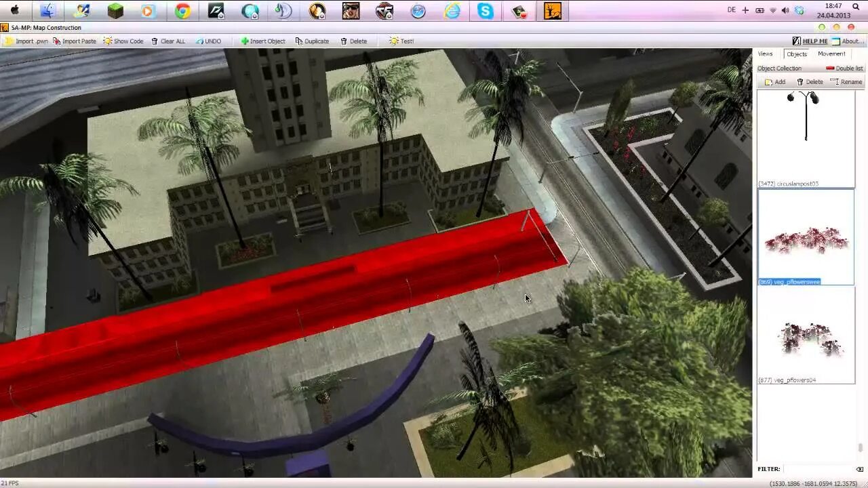Click the Import .pwn toolbar button
Screen dimensions: 868x488
click(27, 41)
